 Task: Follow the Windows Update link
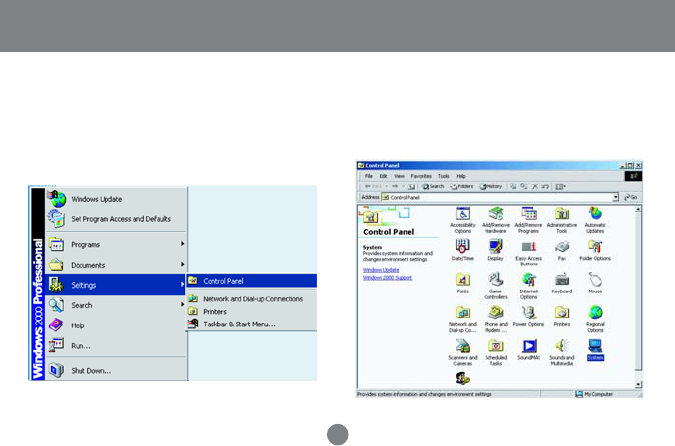coord(381,270)
